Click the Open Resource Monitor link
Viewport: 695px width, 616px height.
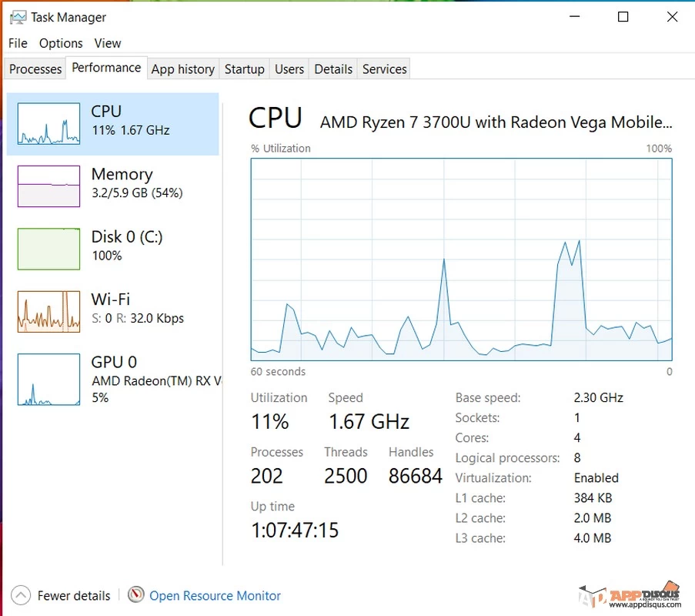click(215, 595)
